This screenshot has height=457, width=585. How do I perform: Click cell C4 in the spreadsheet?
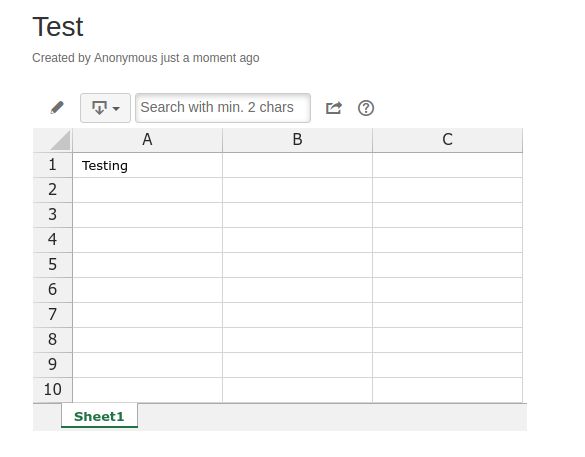coord(447,240)
